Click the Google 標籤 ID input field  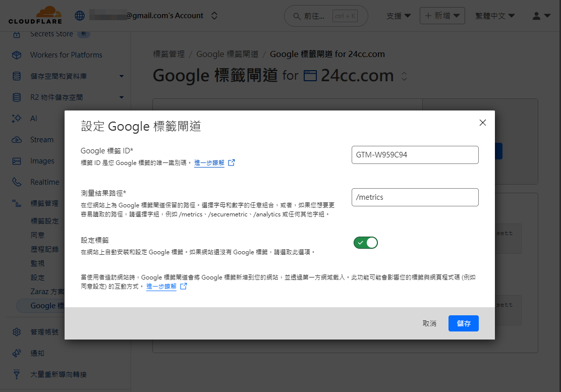coord(415,155)
